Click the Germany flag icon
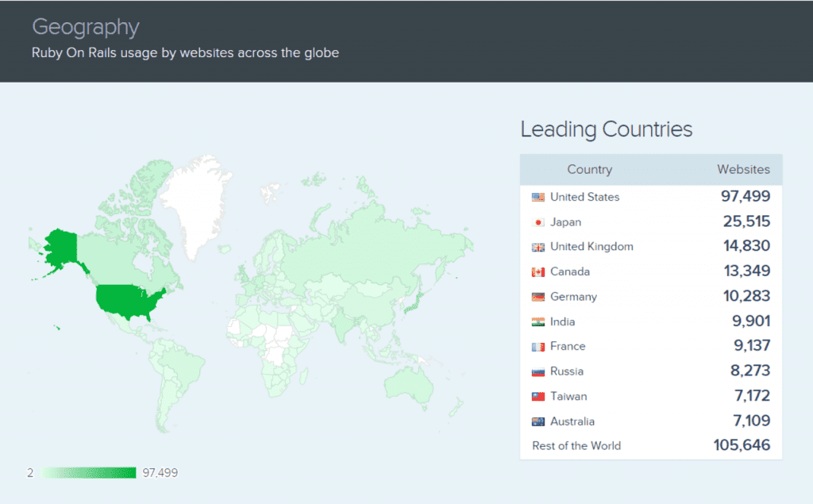This screenshot has height=504, width=813. coord(538,297)
